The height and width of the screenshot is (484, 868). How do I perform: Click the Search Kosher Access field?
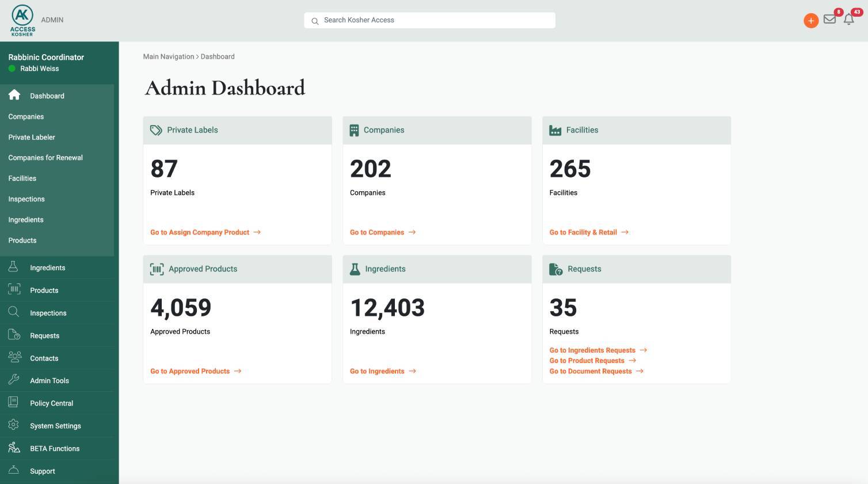point(429,20)
